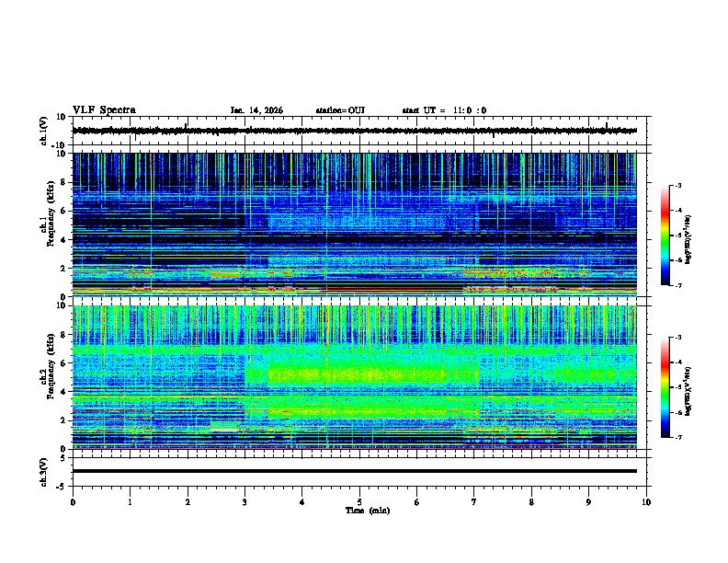Screen dimensions: 728x563
Task: Click time axis tick label "5"
Action: pos(359,502)
